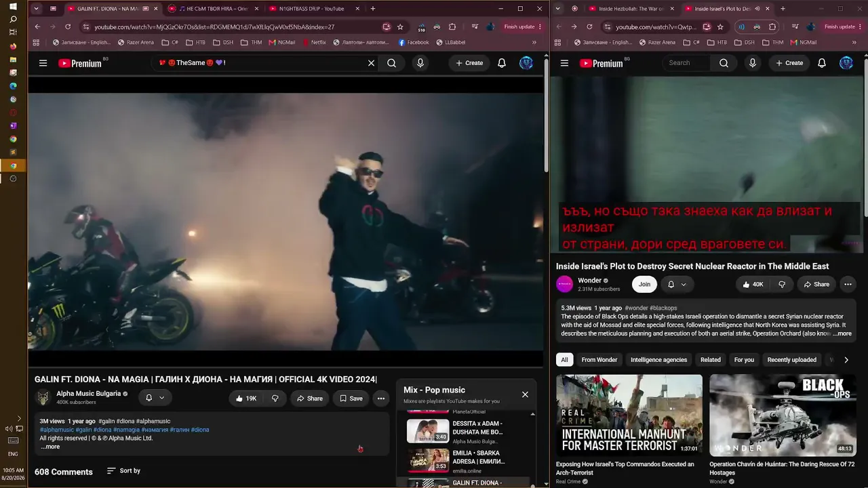Open Sort by comments dropdown

[123, 471]
